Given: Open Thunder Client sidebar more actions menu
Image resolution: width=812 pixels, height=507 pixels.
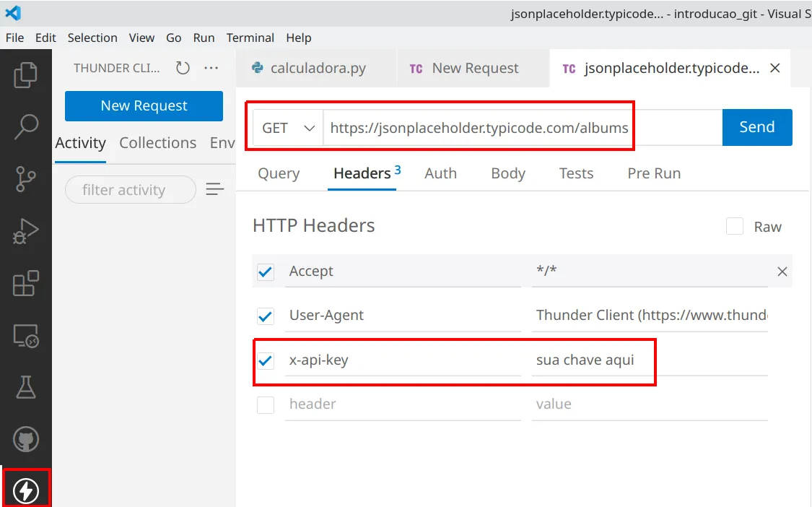Looking at the screenshot, I should (x=211, y=68).
